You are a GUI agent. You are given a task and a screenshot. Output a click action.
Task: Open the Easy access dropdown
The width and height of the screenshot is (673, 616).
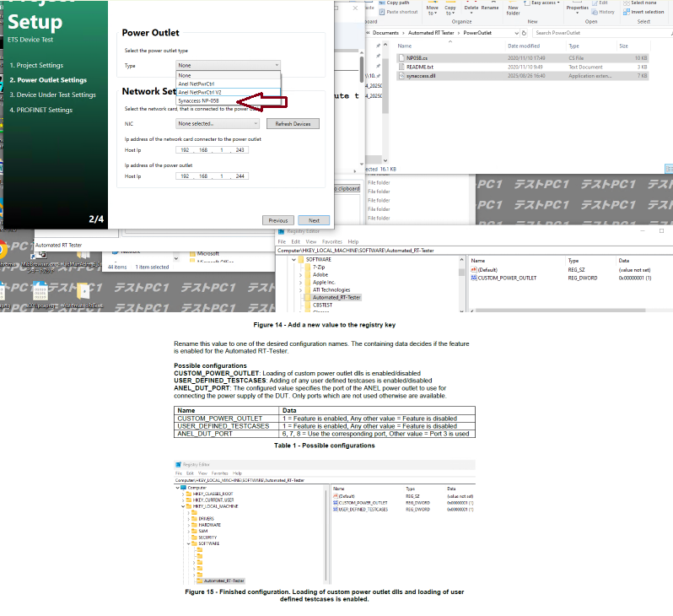pos(545,3)
